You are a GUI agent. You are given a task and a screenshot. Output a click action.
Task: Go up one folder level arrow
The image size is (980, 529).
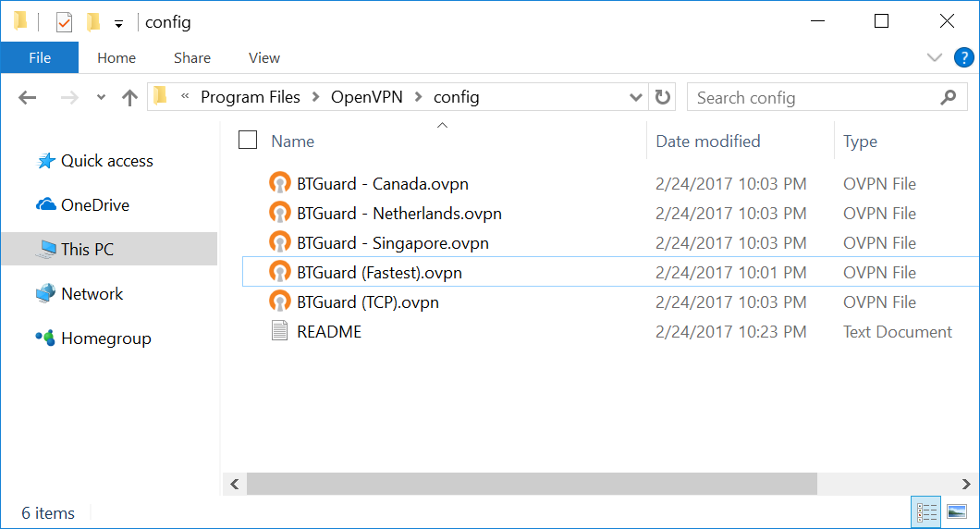pyautogui.click(x=129, y=97)
